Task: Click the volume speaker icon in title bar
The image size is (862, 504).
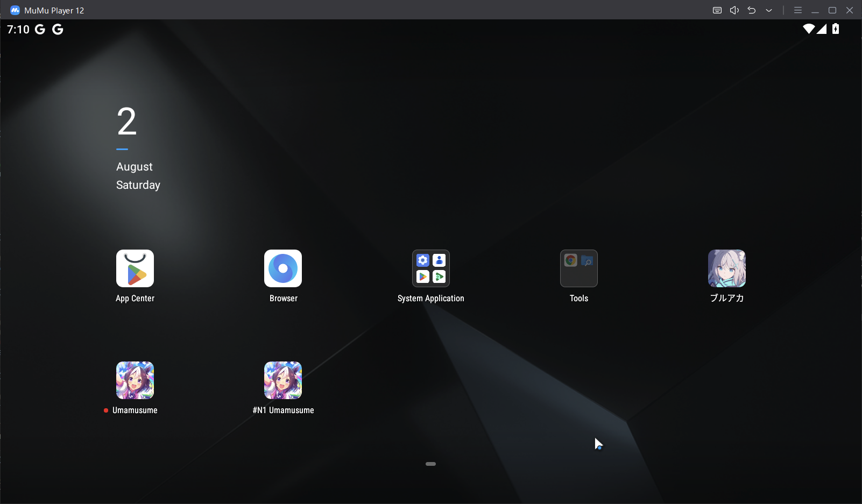Action: [734, 10]
